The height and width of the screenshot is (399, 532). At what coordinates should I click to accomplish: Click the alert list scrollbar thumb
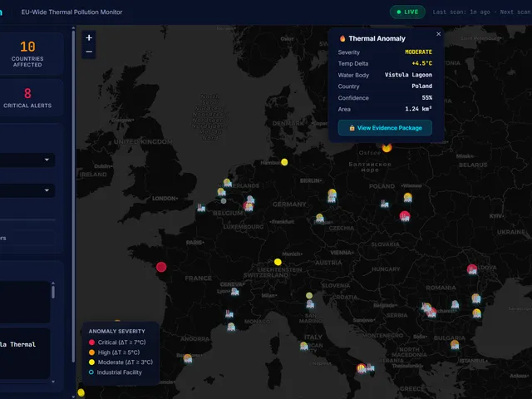[53, 292]
